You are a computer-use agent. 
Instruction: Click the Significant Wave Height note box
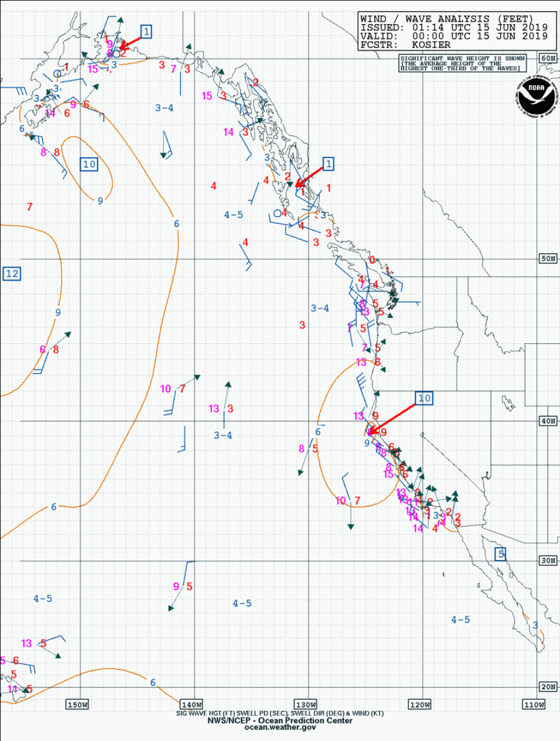[463, 63]
